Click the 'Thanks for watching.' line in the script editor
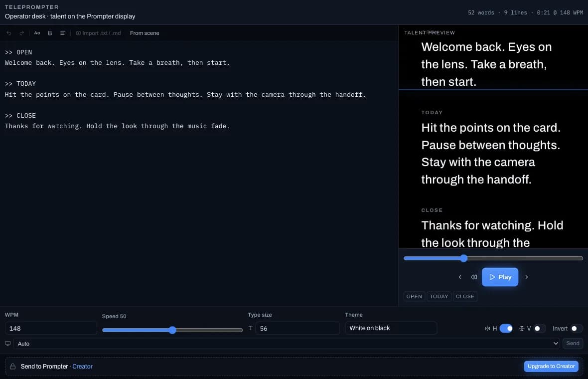Image resolution: width=588 pixels, height=379 pixels. tap(117, 126)
